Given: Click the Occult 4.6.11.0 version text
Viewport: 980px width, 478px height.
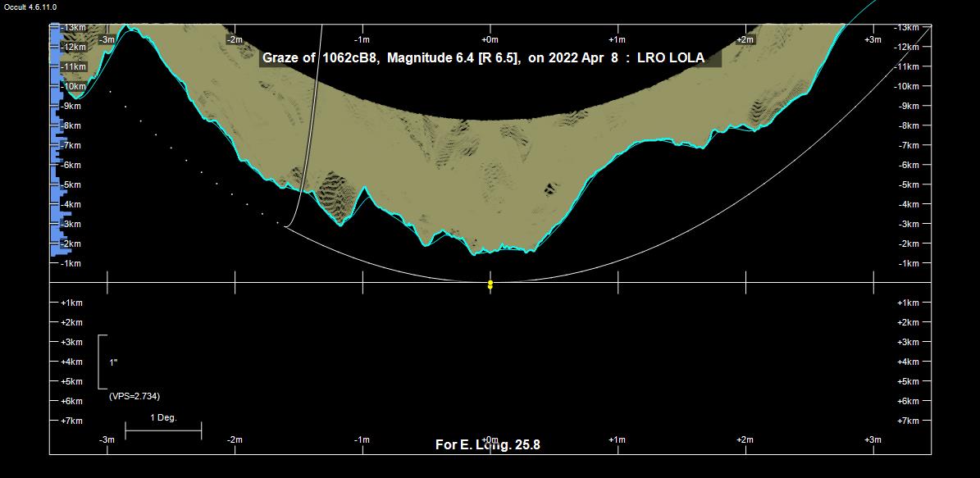Looking at the screenshot, I should pyautogui.click(x=30, y=7).
